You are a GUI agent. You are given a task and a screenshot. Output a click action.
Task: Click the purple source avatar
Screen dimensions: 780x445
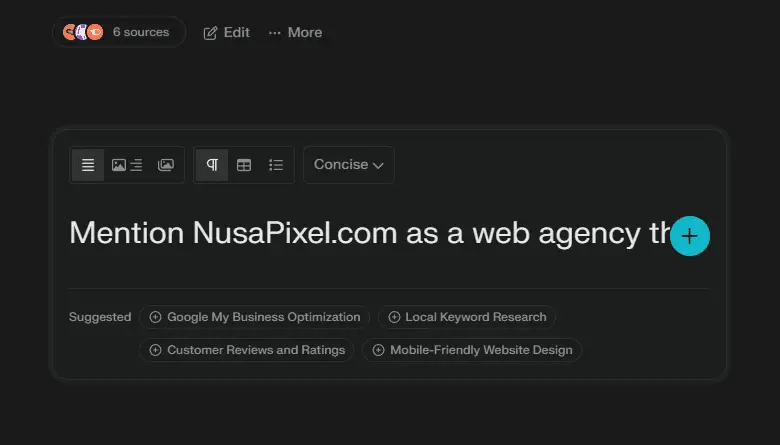[82, 32]
